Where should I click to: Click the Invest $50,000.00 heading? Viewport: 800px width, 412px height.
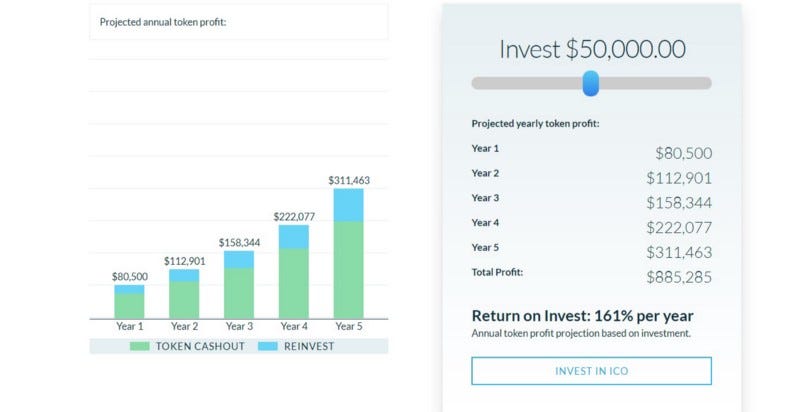(x=592, y=49)
